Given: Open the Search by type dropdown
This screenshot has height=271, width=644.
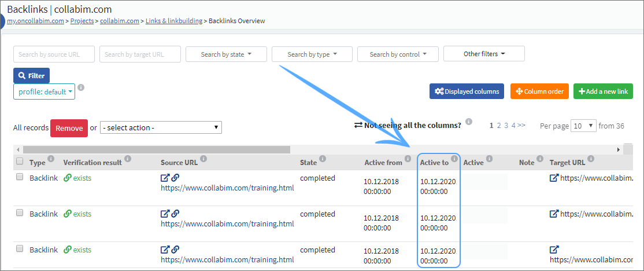Looking at the screenshot, I should click(x=312, y=54).
